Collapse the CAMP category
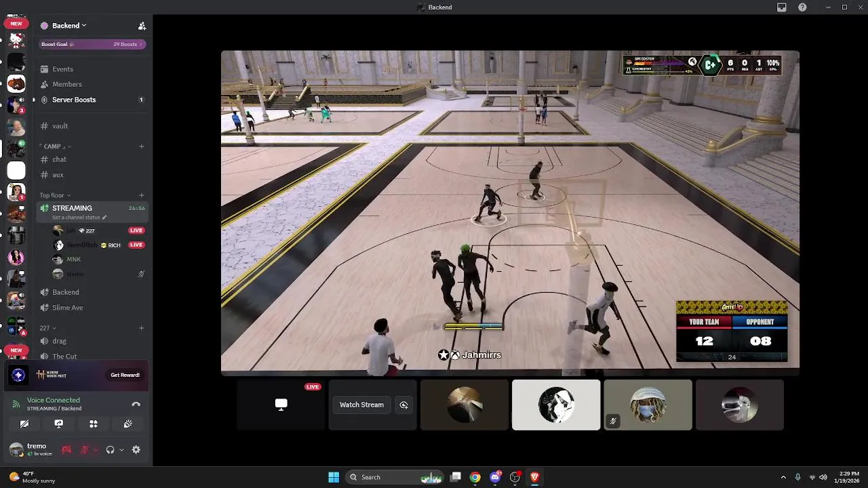Viewport: 868px width, 488px height. pos(56,146)
